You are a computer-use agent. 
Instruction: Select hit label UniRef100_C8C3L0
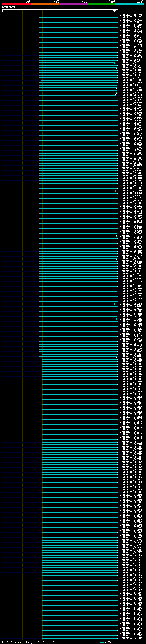tap(131, 401)
